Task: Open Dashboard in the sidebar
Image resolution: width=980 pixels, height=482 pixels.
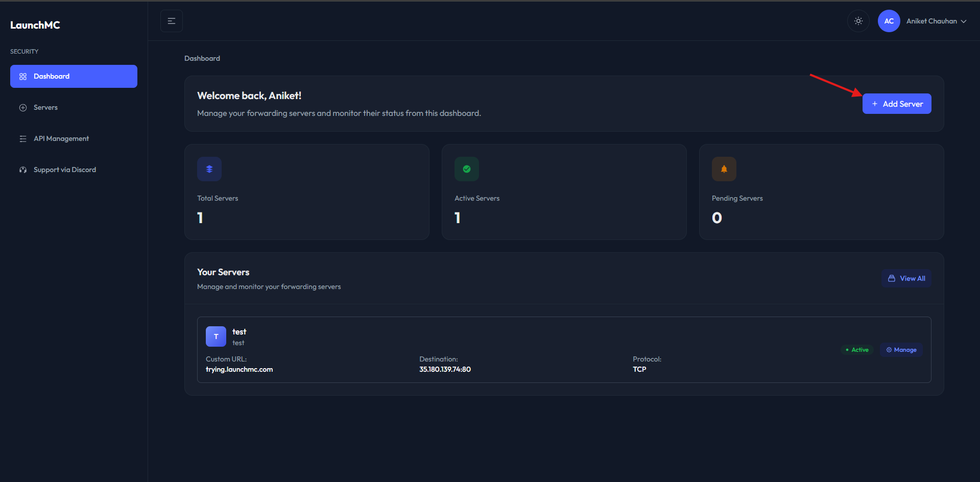Action: coord(74,76)
